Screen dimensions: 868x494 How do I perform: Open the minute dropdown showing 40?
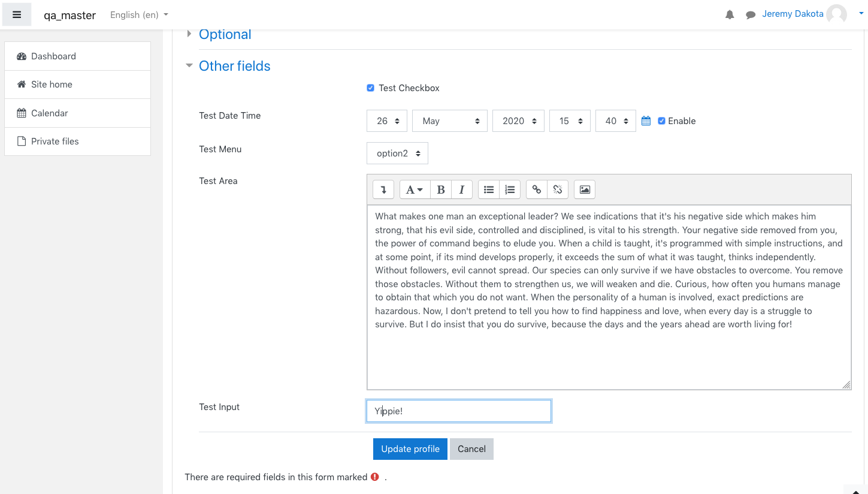click(x=616, y=121)
